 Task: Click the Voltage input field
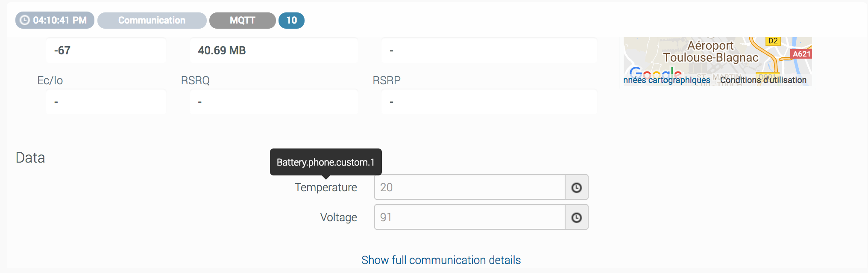point(469,217)
